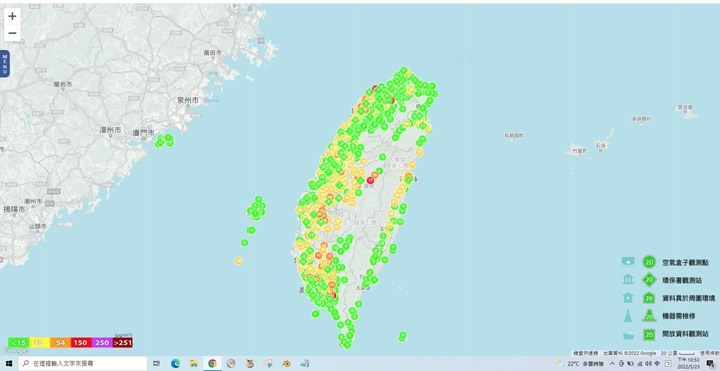720x371 pixels.
Task: Click the green marker on the island southeast of Taiwan
Action: point(403,336)
